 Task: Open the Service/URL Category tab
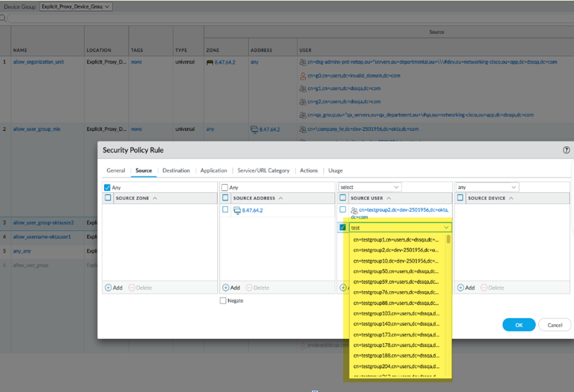pos(263,170)
